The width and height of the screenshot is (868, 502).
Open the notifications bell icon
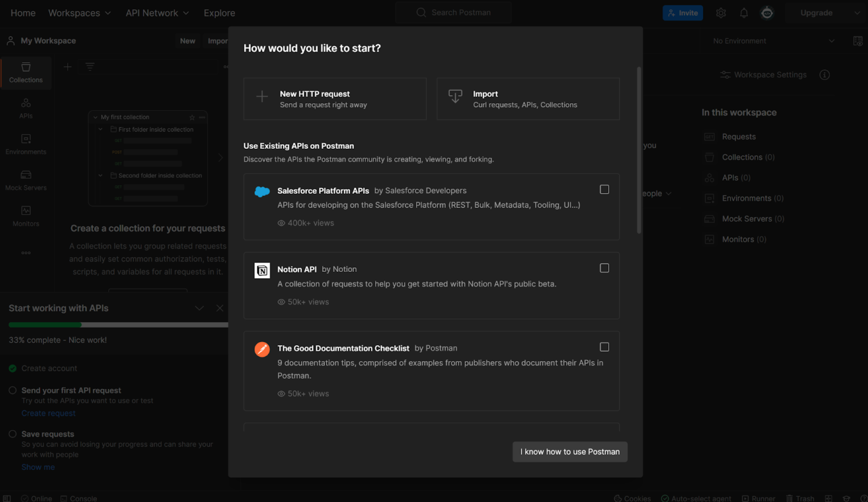pyautogui.click(x=744, y=13)
